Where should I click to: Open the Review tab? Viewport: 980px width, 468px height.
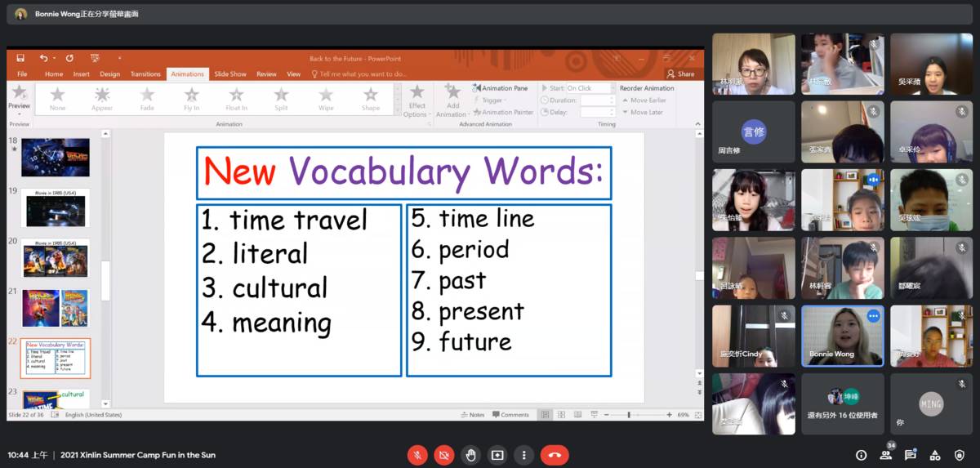point(266,74)
